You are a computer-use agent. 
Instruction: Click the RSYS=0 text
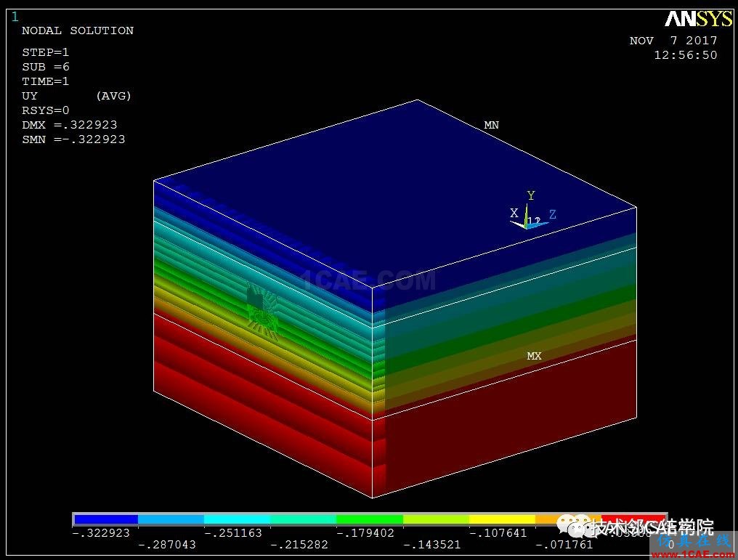click(x=45, y=110)
